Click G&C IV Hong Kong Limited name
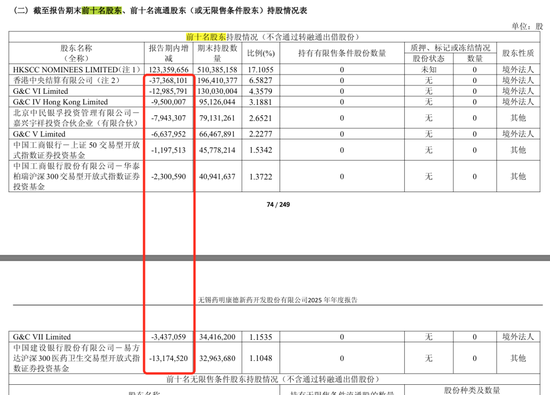The width and height of the screenshot is (550, 395). coord(60,102)
